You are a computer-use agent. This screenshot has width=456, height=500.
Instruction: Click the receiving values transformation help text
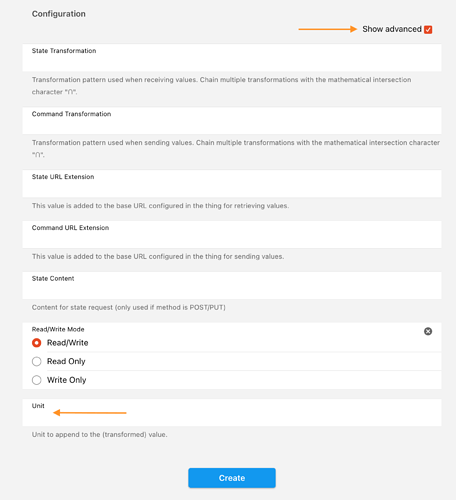tap(221, 86)
